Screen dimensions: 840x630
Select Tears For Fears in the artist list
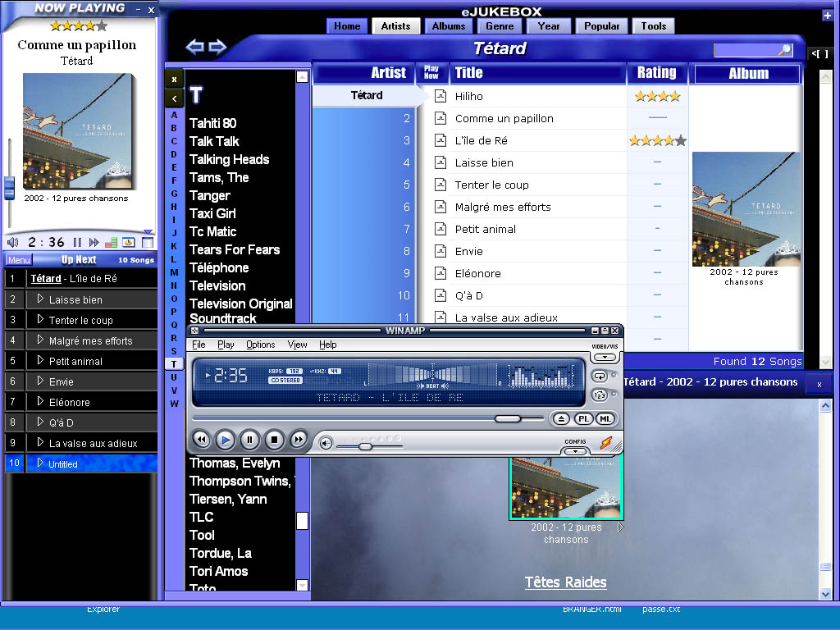point(235,249)
